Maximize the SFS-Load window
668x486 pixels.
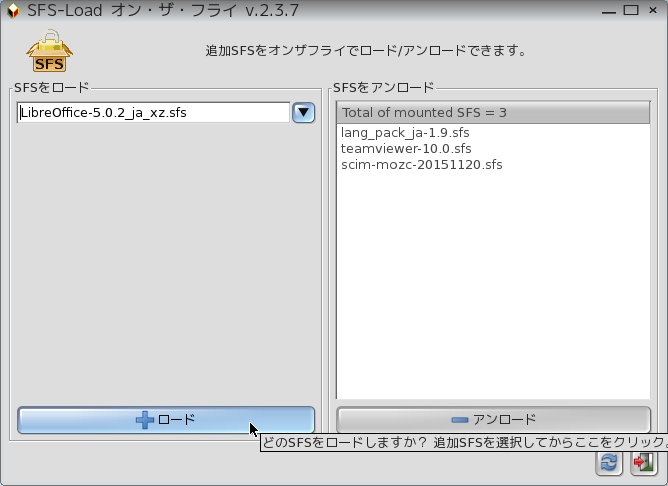coord(631,10)
